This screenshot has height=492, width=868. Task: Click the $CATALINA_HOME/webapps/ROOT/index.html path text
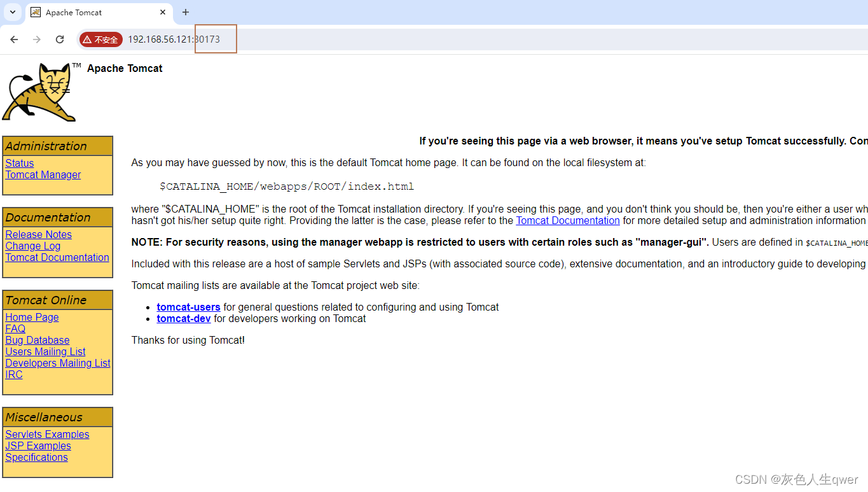click(287, 186)
